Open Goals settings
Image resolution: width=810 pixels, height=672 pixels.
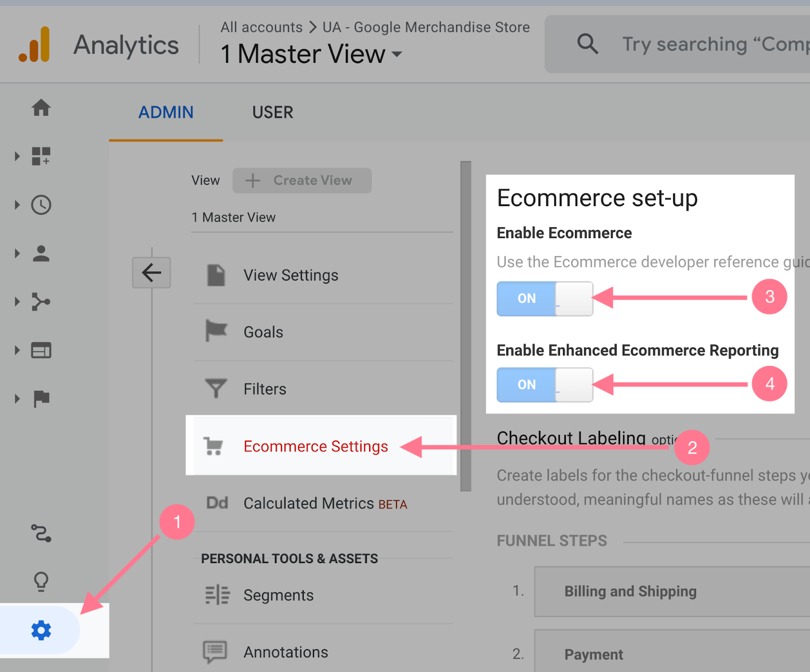coord(263,332)
